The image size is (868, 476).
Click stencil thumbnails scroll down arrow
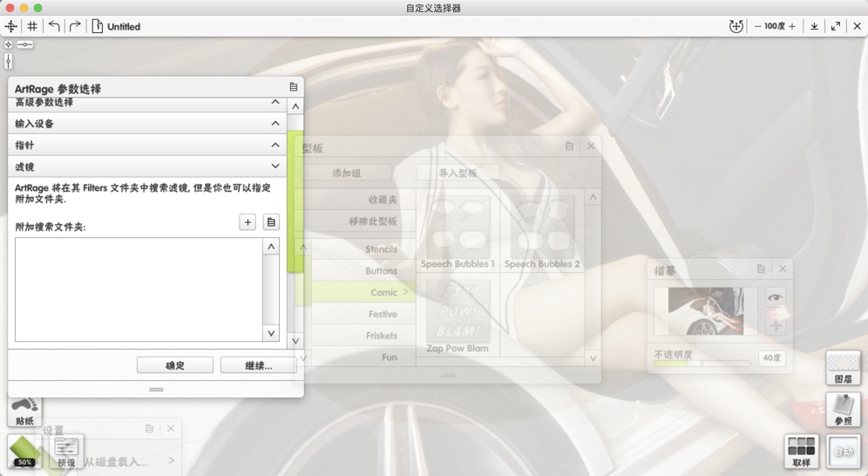(x=593, y=358)
